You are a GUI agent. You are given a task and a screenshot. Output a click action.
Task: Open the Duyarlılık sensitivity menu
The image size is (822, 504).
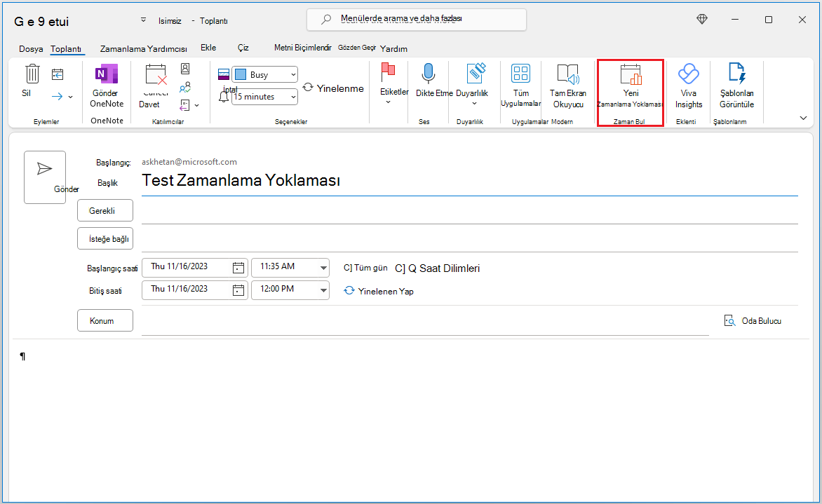tap(472, 84)
